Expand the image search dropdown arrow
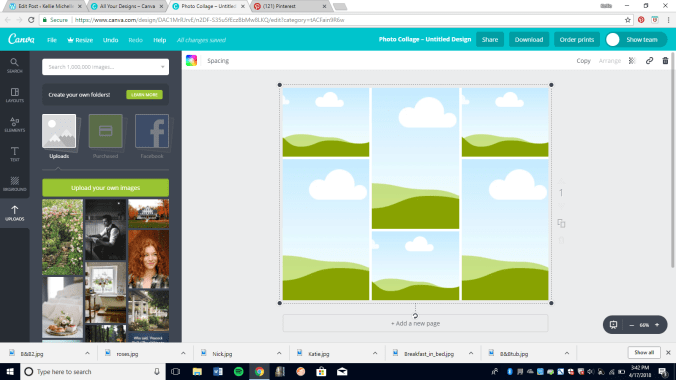 (x=163, y=67)
